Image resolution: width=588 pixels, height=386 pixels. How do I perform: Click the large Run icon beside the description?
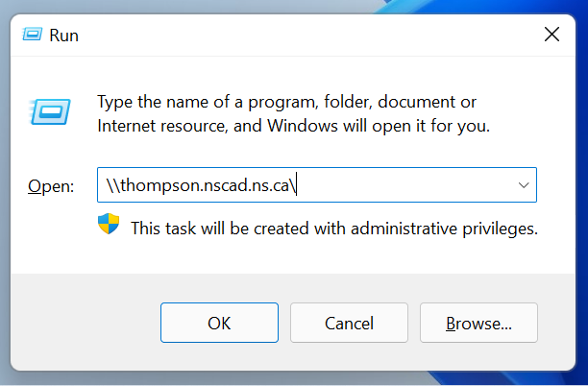point(50,111)
